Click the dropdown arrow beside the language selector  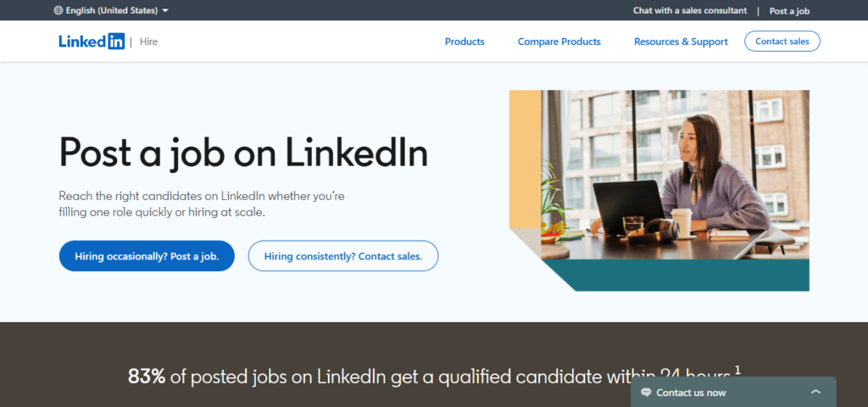(x=164, y=11)
